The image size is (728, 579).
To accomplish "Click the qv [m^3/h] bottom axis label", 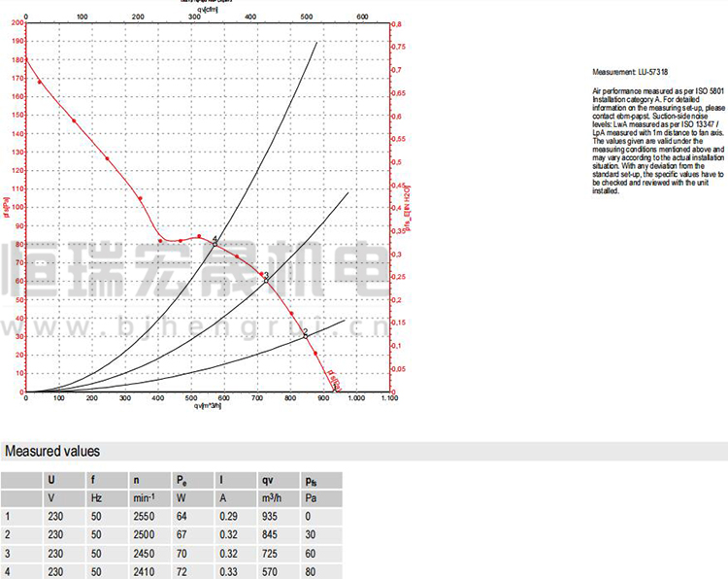I will [x=208, y=406].
